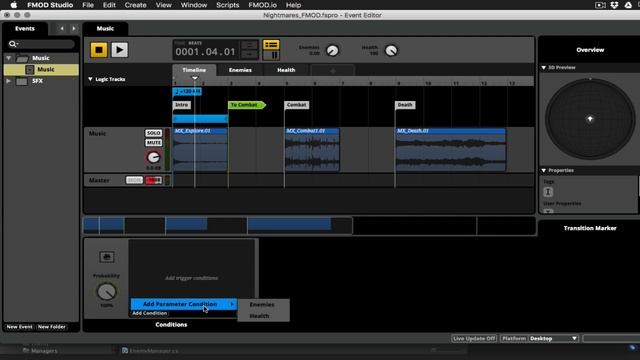Navigate forward with right arrow in Events

tap(73, 29)
